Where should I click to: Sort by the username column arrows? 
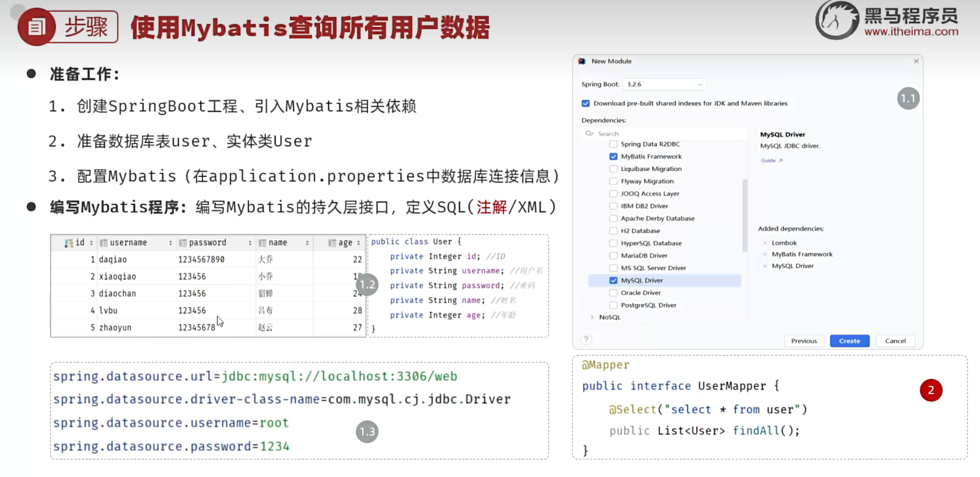click(x=170, y=243)
